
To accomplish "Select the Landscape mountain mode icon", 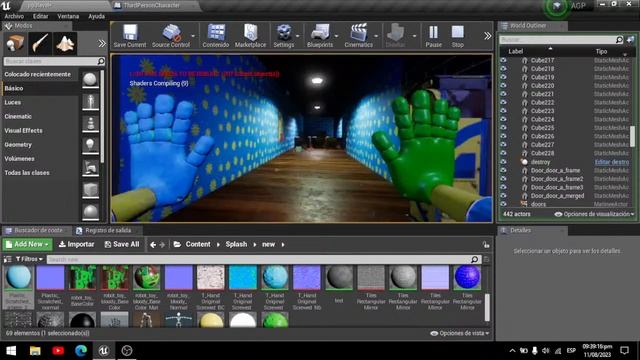I will (65, 43).
